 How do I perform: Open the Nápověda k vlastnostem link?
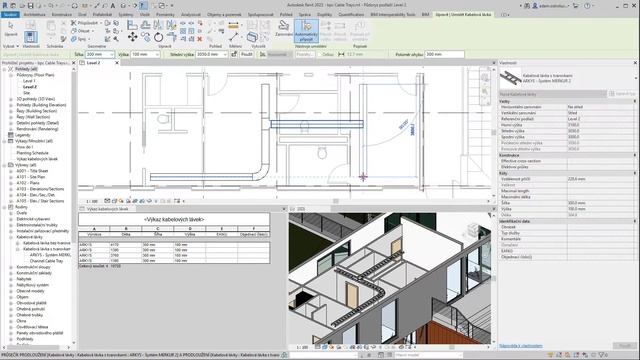[520, 346]
